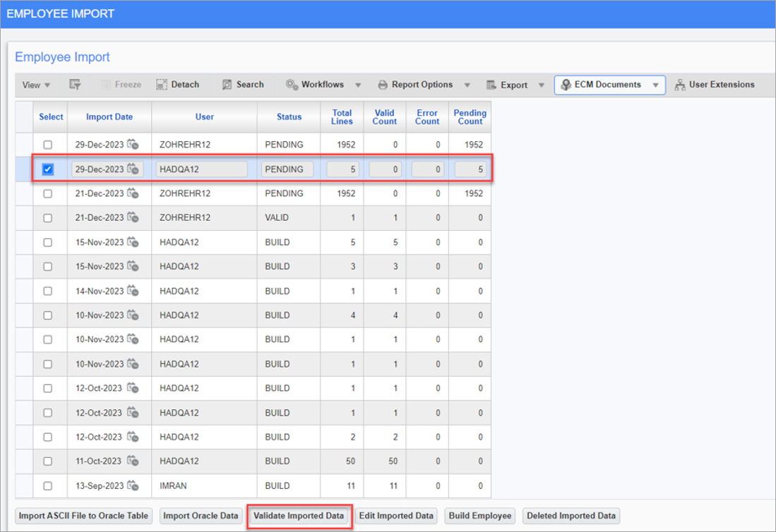
Task: Open calendar icon for 11-Oct-2023 row
Action: (x=133, y=461)
